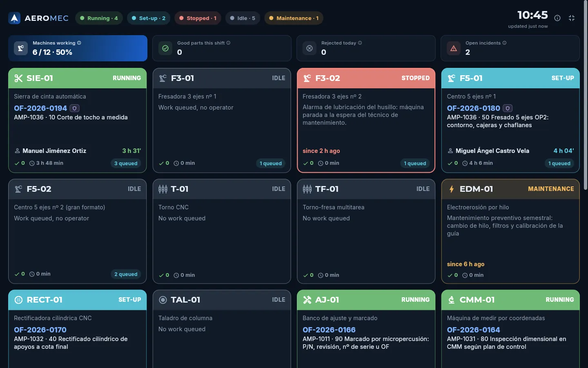Click the lightning bolt icon on EDM-01
The image size is (588, 368).
tap(452, 189)
